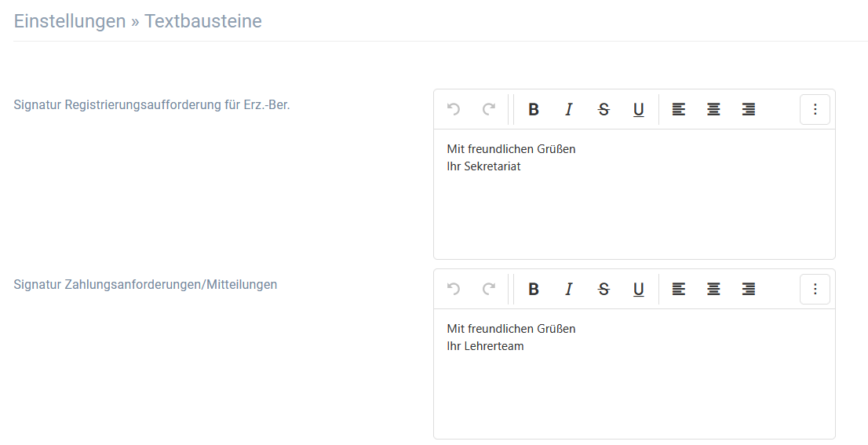Toggle Italic in the Zahlungsanforderungen signature editor
This screenshot has width=868, height=445.
(x=568, y=289)
